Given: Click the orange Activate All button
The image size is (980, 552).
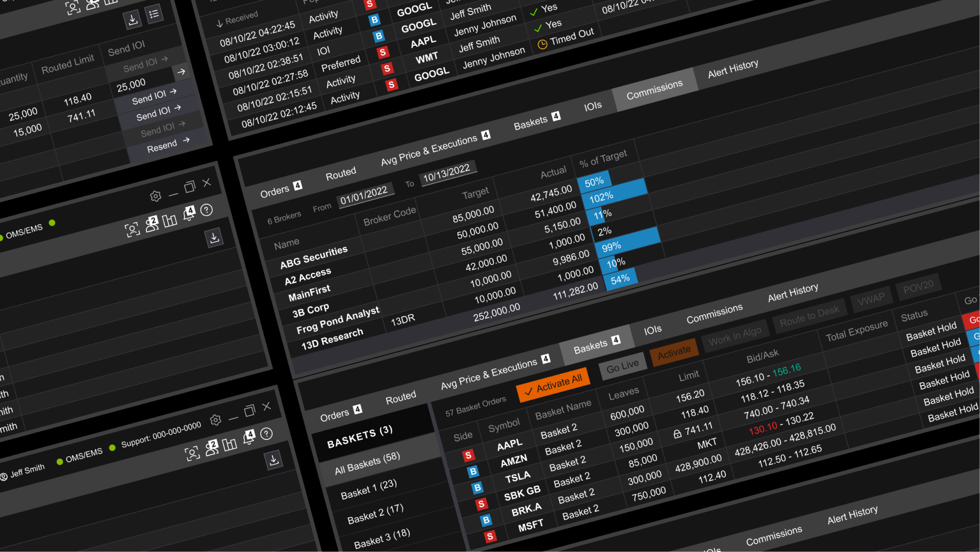Looking at the screenshot, I should [554, 385].
